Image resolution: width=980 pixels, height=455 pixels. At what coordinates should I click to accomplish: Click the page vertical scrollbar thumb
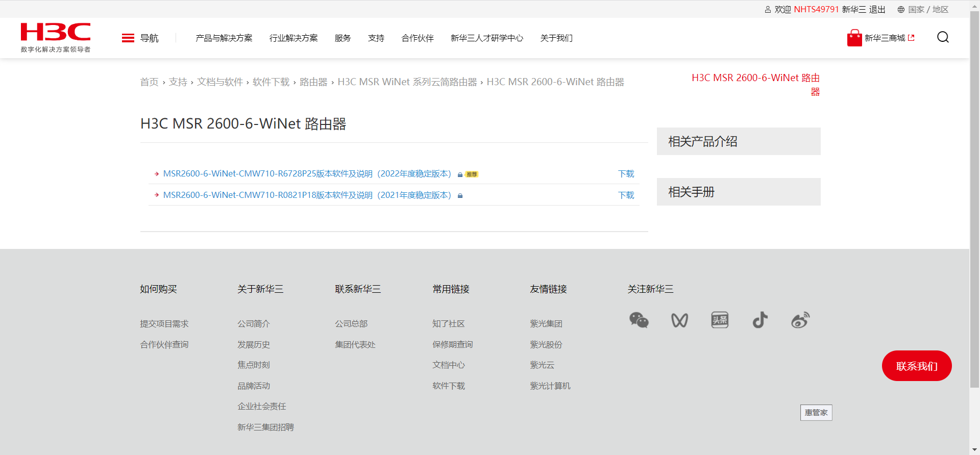point(974,200)
